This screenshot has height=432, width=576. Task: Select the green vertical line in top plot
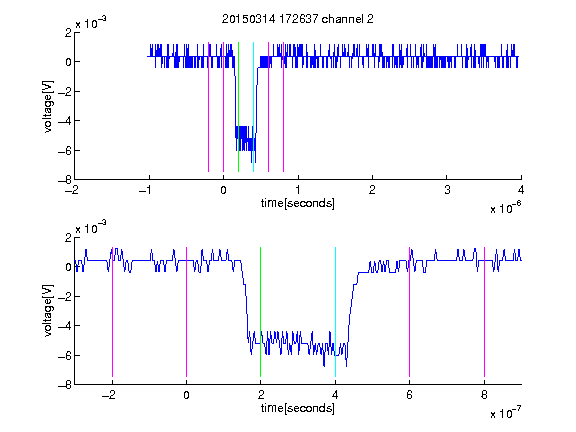click(238, 107)
